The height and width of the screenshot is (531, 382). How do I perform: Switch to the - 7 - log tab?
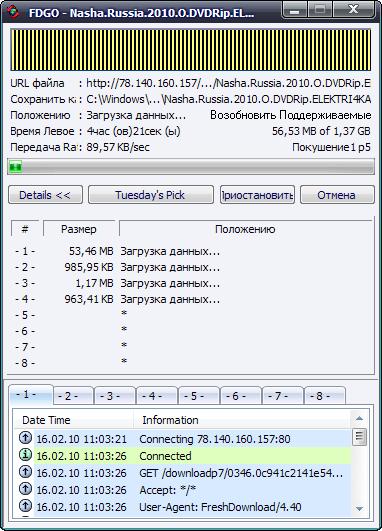(x=283, y=396)
